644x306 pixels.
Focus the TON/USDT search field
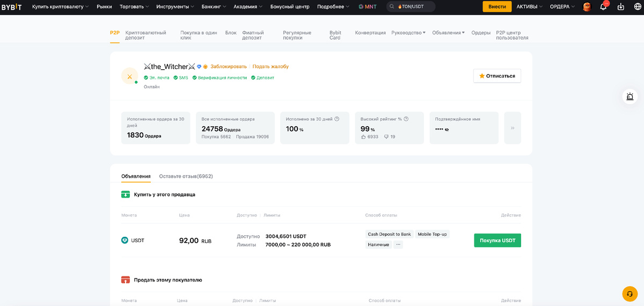(x=411, y=7)
